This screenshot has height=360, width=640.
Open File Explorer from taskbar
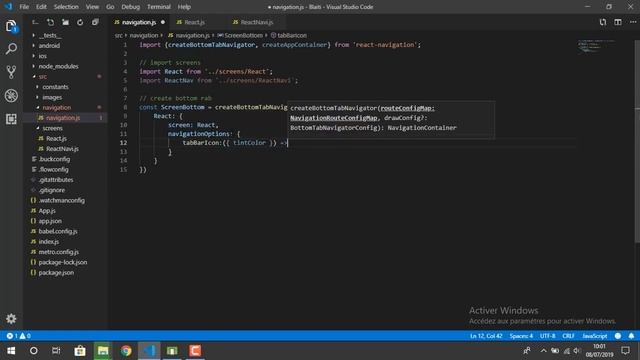tap(103, 351)
